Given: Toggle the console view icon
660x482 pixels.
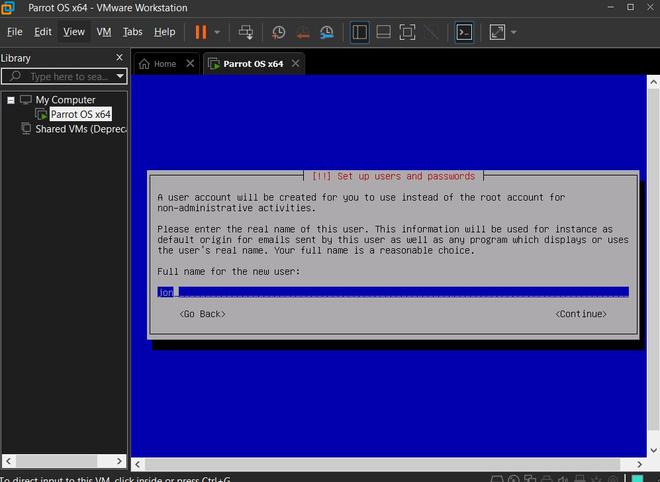Looking at the screenshot, I should (464, 32).
